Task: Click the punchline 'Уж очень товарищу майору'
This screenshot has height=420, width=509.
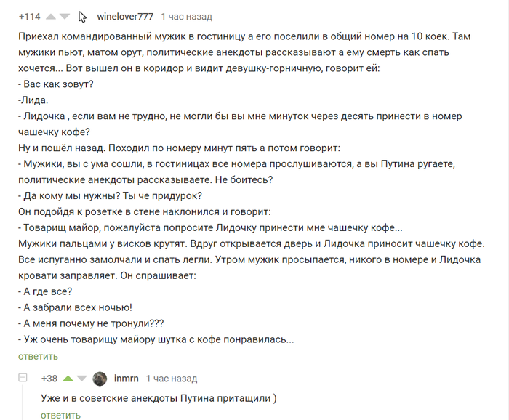Action: tap(156, 339)
